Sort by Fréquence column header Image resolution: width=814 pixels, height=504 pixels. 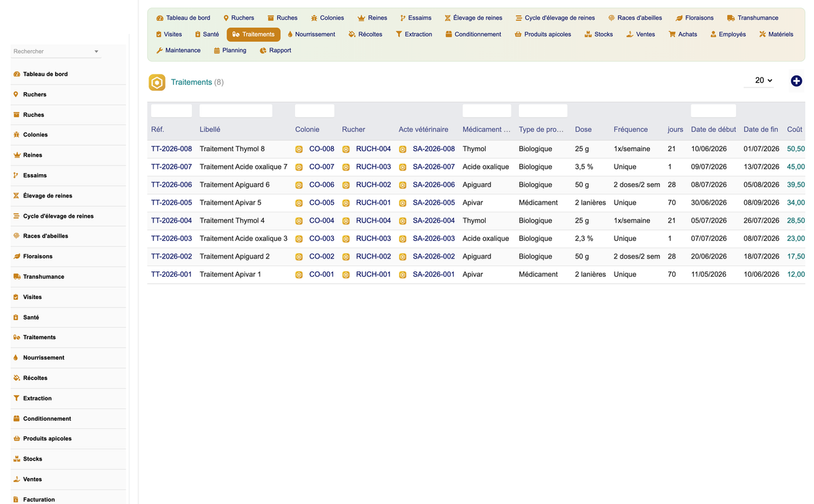coord(631,130)
